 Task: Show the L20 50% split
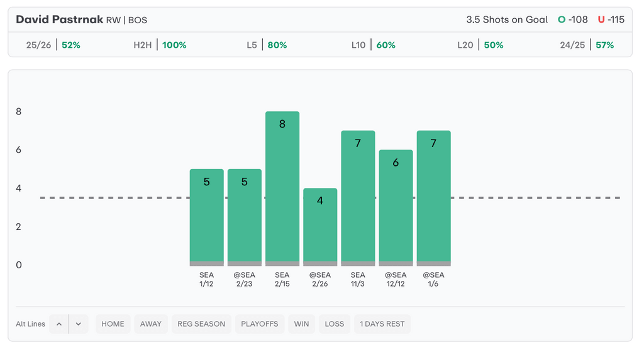click(x=480, y=45)
